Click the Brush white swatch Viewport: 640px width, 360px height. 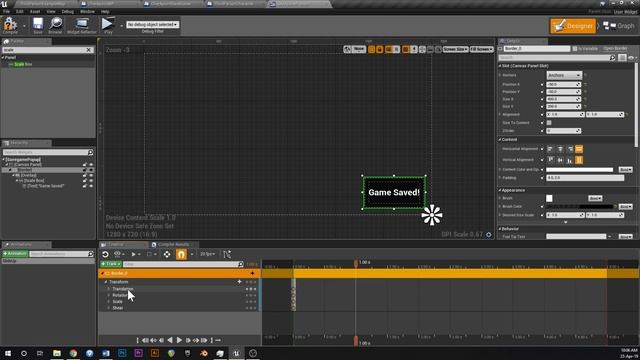point(549,198)
